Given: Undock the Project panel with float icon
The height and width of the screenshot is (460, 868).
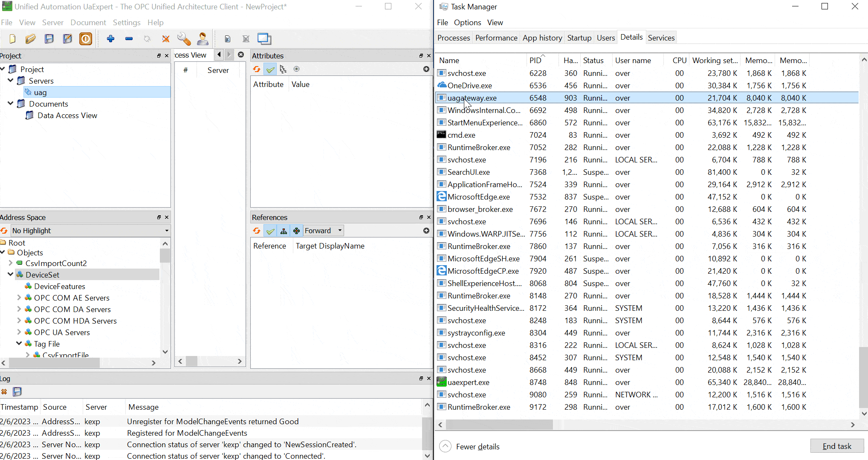Looking at the screenshot, I should click(159, 56).
